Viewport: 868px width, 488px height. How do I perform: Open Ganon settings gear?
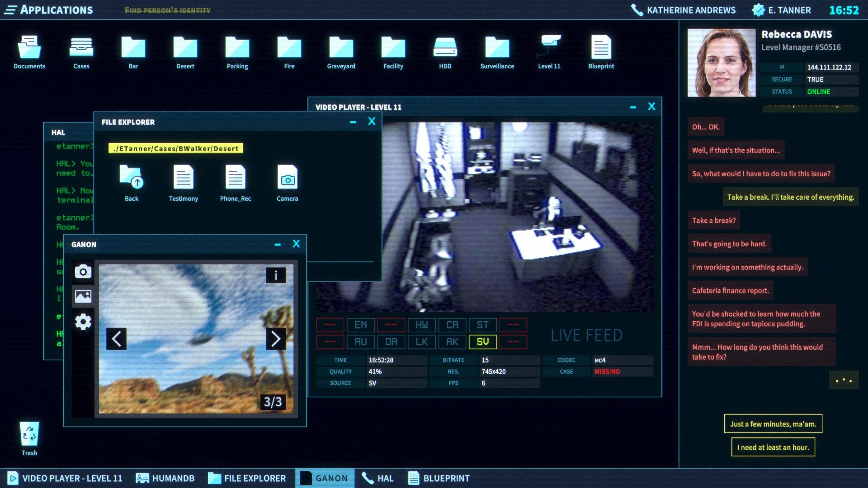pyautogui.click(x=83, y=322)
